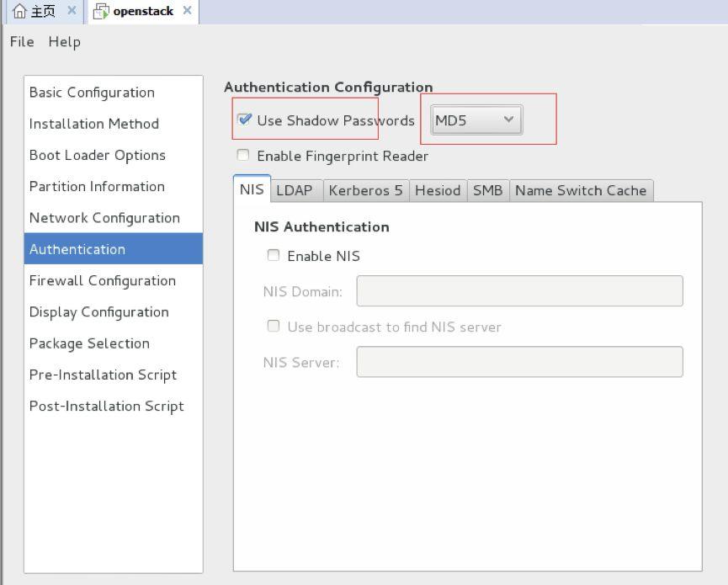Tick the Enable NIS checkbox

click(x=274, y=255)
